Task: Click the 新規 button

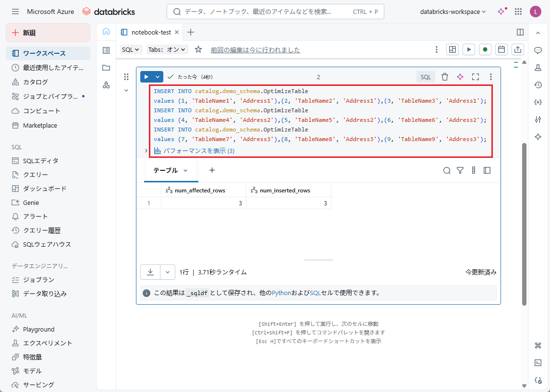Action: coord(48,33)
